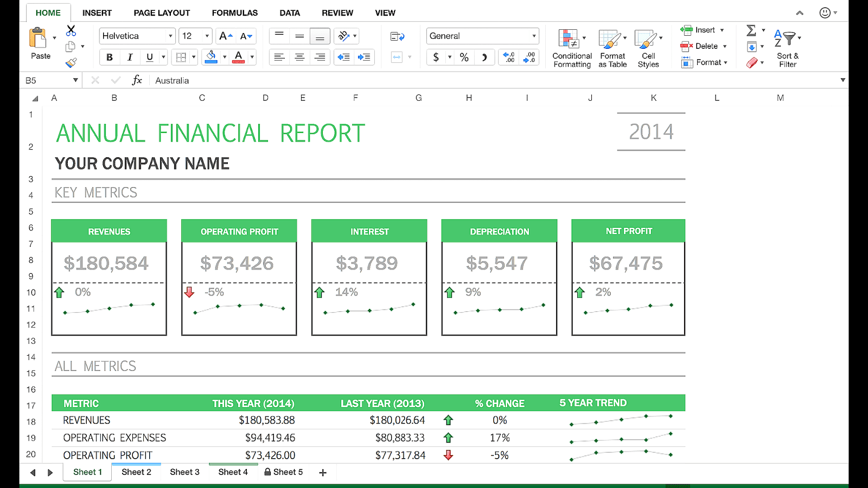Apply currency format with dollar sign
This screenshot has height=488, width=868.
point(436,57)
